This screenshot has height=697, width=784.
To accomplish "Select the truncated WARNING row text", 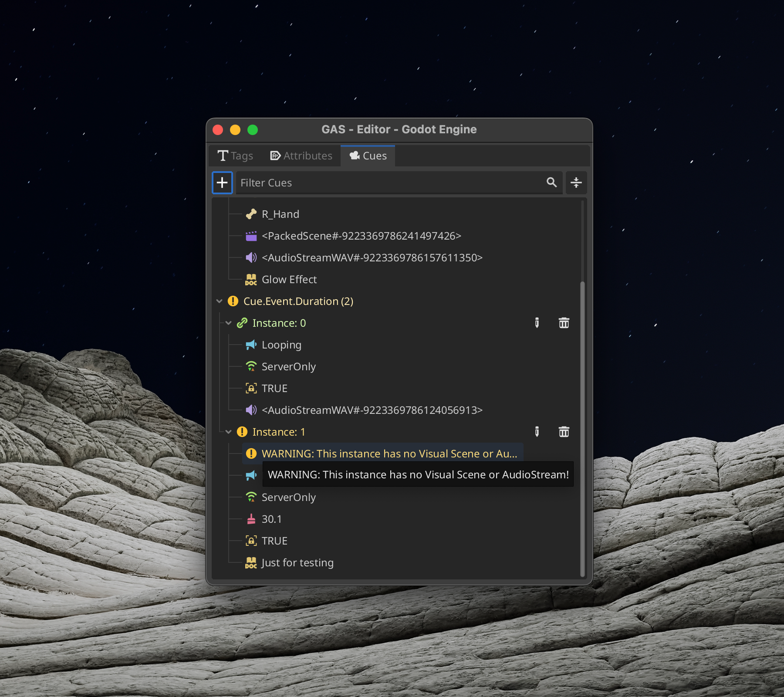I will [x=389, y=454].
